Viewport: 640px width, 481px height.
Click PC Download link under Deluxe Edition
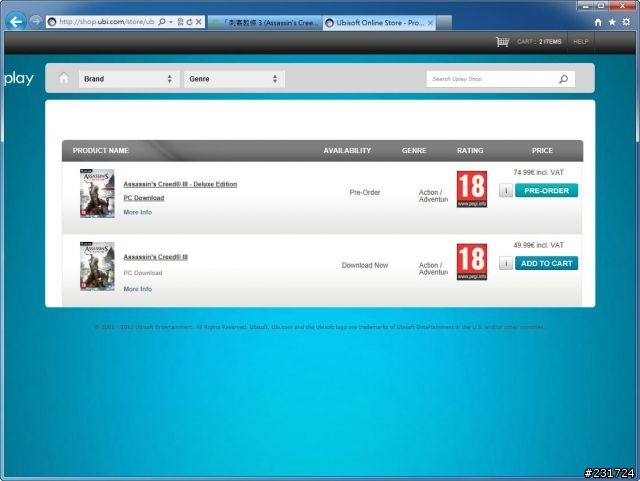(144, 198)
